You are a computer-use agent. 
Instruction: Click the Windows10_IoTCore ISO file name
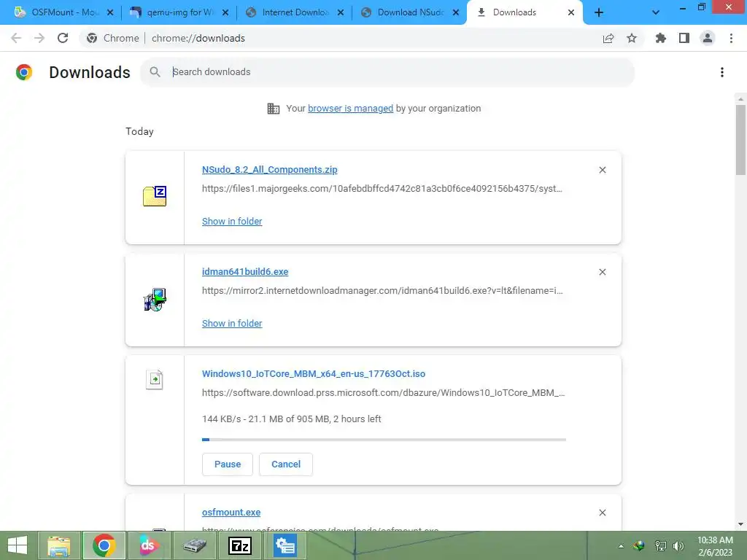click(x=314, y=374)
